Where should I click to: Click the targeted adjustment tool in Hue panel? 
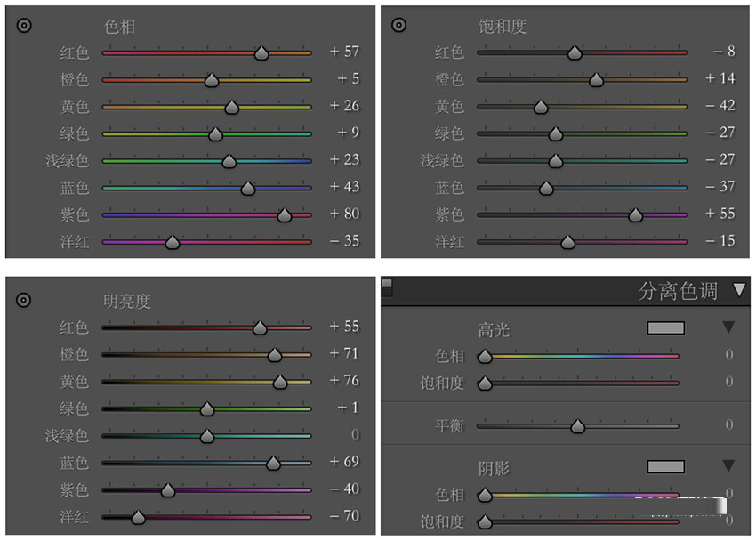coord(24,26)
